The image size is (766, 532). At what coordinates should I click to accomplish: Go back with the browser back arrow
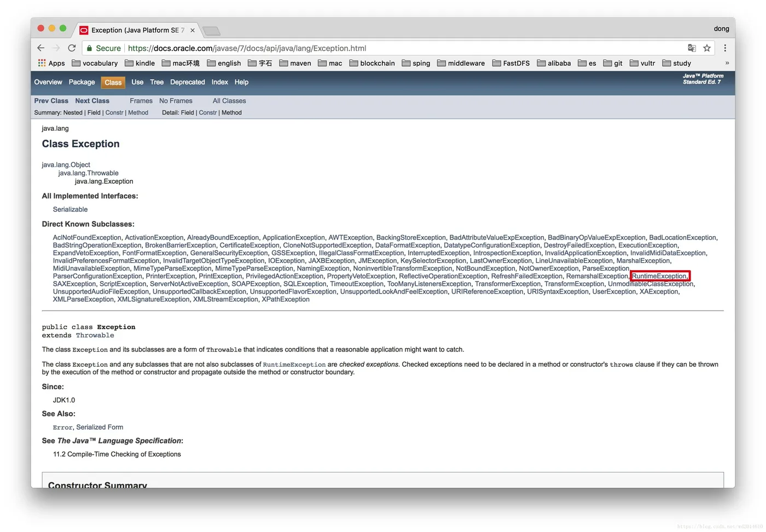(x=40, y=48)
